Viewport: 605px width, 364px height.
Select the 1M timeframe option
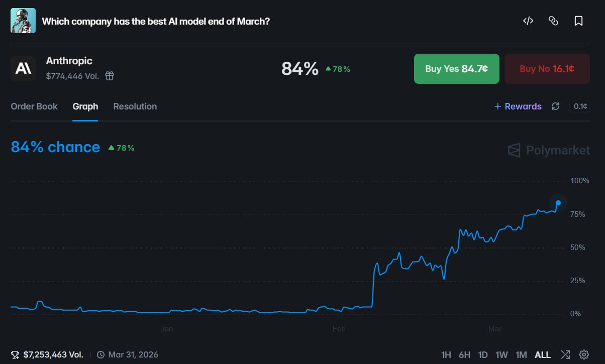522,354
